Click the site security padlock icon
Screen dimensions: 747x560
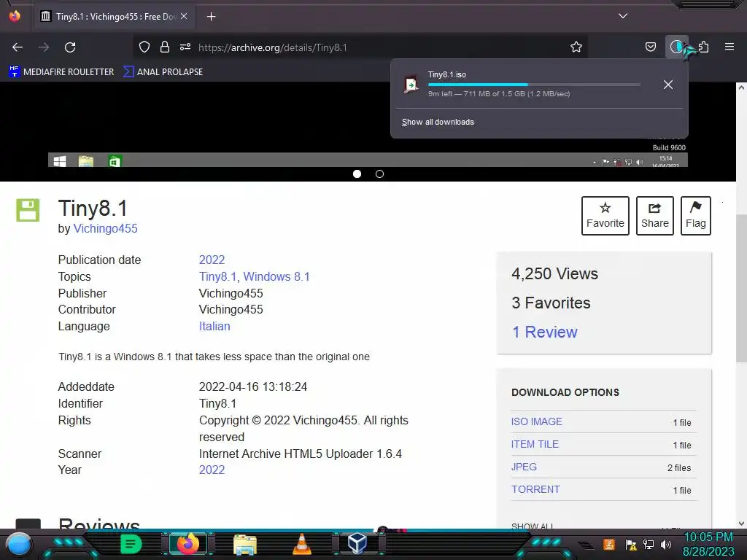click(x=165, y=47)
